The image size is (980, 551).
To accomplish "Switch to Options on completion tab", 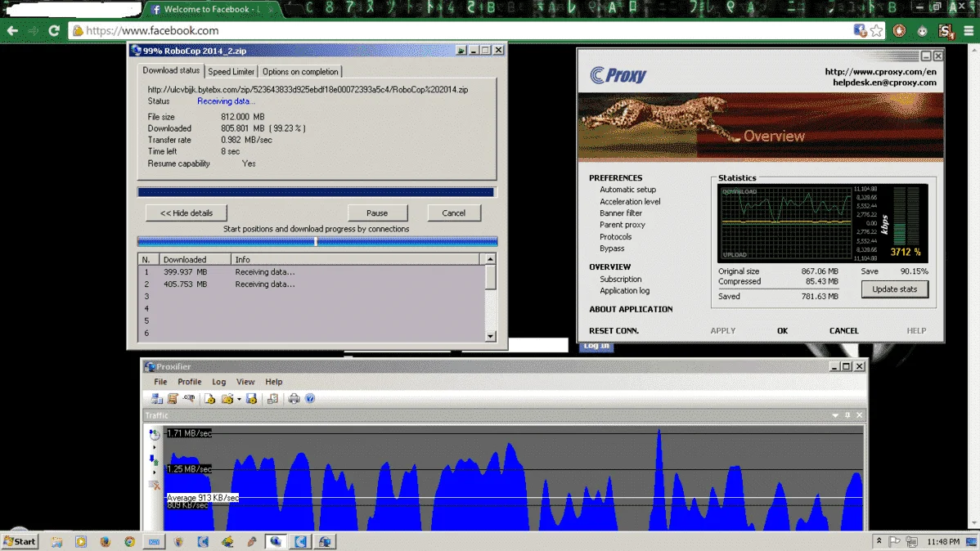I will (x=300, y=72).
